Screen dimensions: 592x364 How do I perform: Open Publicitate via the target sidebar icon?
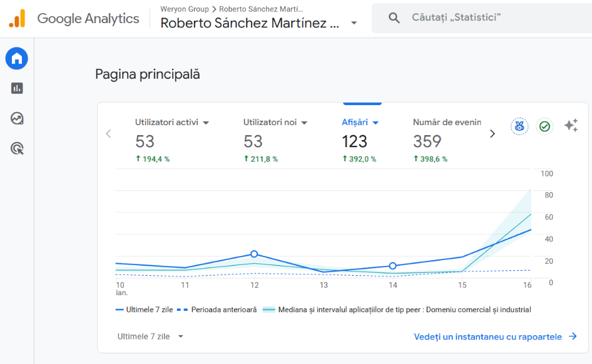16,148
